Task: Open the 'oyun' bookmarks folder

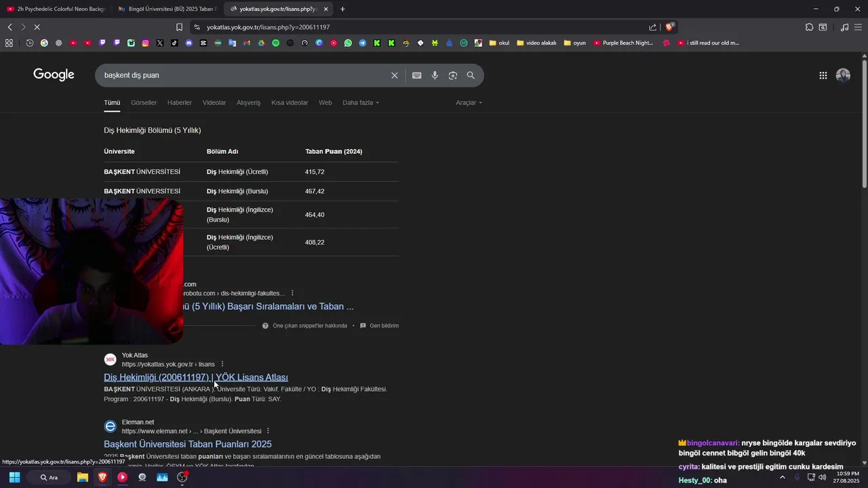Action: tap(574, 43)
